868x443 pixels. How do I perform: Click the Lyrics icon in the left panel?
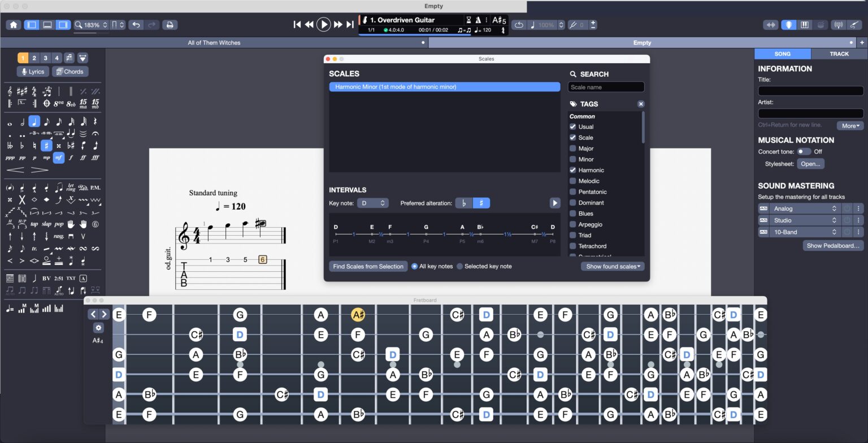click(x=32, y=71)
